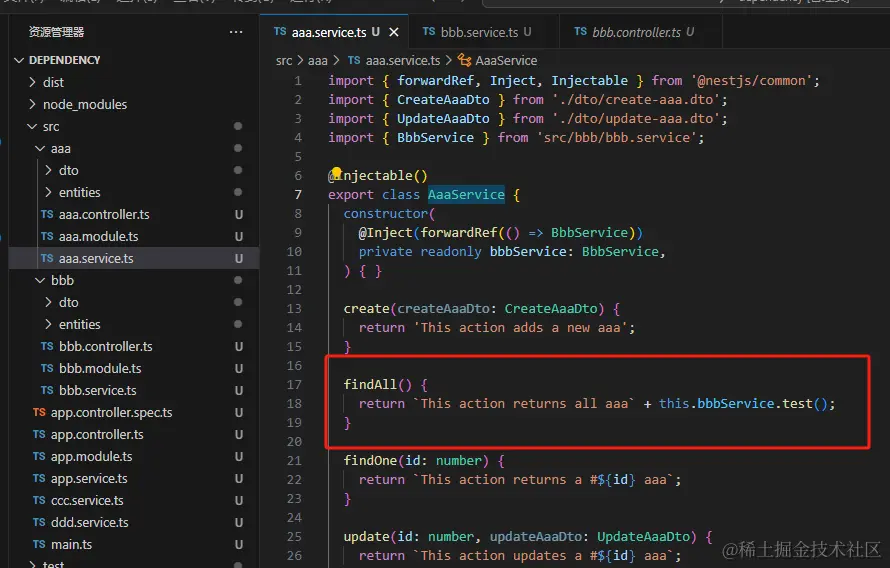890x568 pixels.
Task: Click the modified dot beside src folder
Action: (x=238, y=127)
